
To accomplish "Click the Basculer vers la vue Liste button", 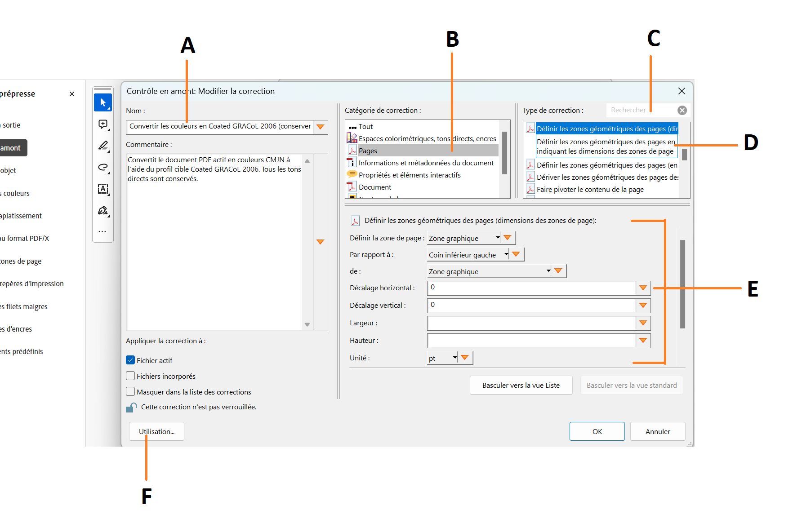I will 521,385.
